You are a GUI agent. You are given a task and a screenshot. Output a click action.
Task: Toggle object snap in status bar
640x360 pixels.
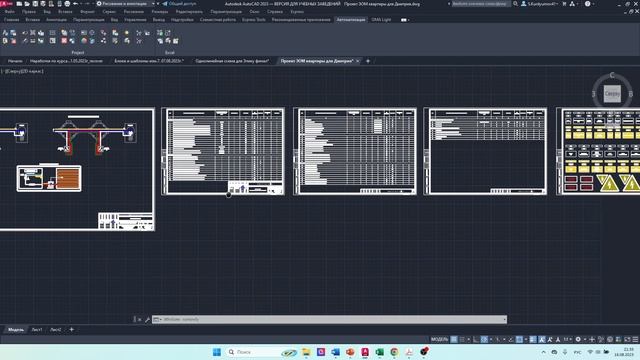pyautogui.click(x=519, y=339)
